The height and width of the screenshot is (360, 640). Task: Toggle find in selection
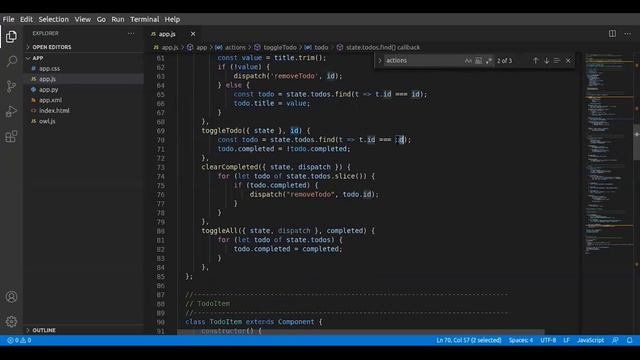pyautogui.click(x=557, y=60)
